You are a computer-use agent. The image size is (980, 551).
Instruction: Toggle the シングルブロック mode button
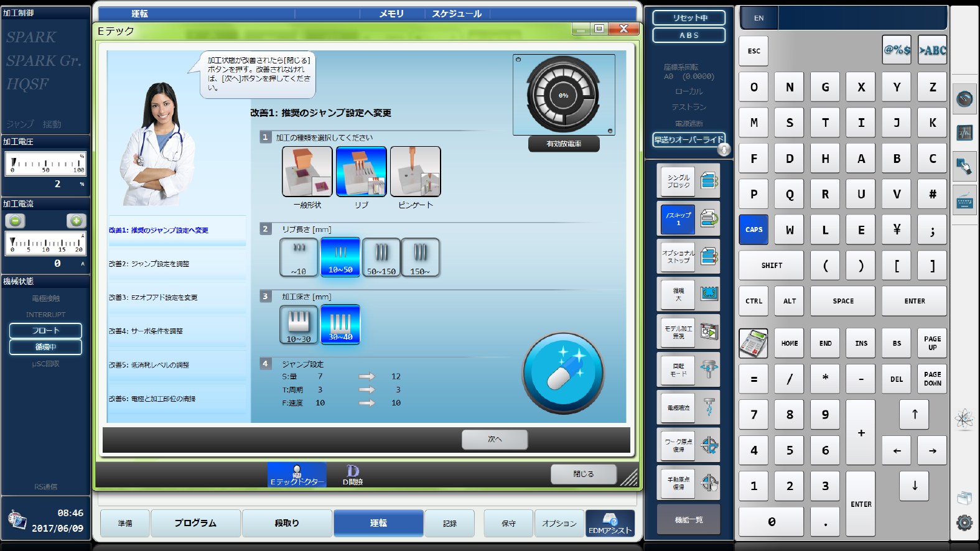688,181
